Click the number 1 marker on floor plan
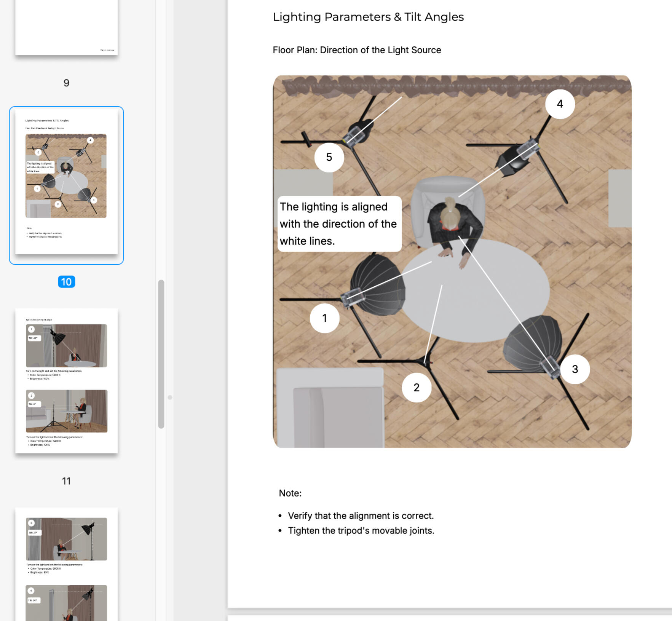This screenshot has width=672, height=621. pos(324,318)
